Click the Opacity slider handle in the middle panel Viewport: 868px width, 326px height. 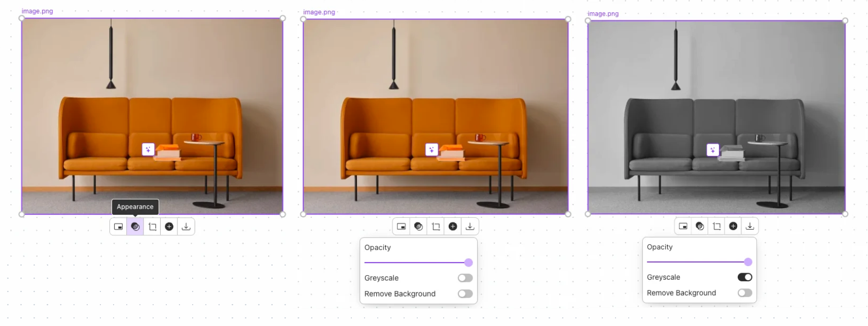468,263
